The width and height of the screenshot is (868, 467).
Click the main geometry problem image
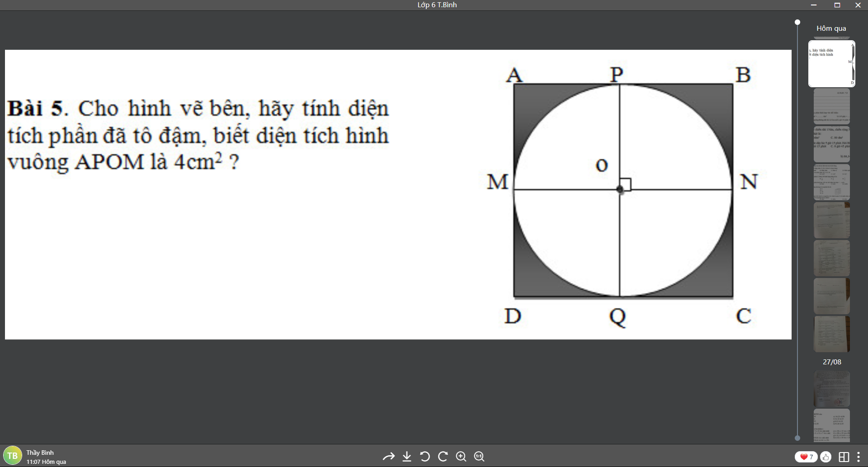click(398, 194)
